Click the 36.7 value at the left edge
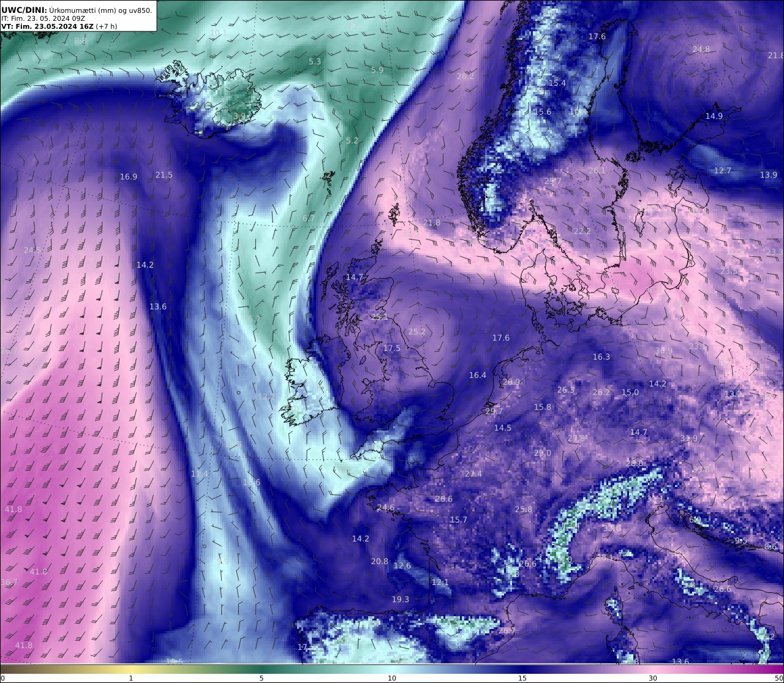The height and width of the screenshot is (683, 784). [9, 582]
